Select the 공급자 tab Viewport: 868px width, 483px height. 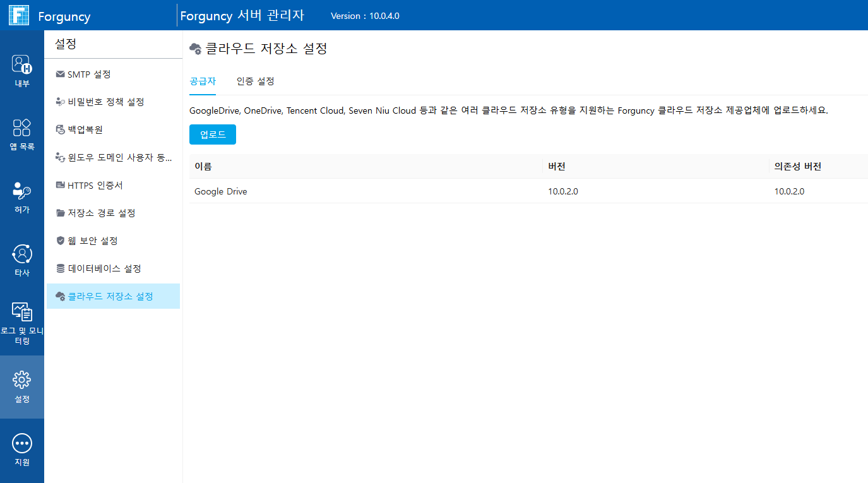[x=203, y=81]
